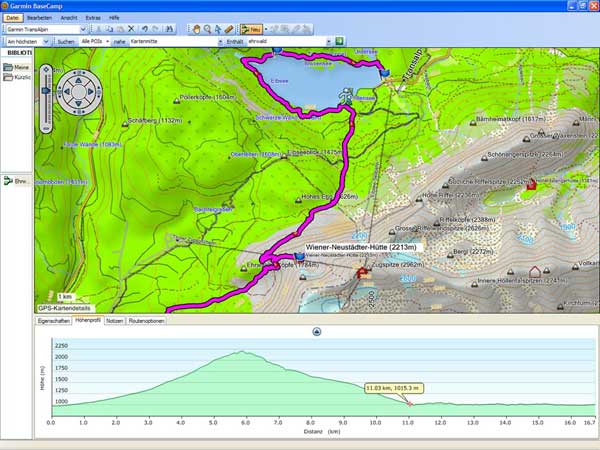
Task: Click the zoom-out icon below zoom slider
Action: (x=46, y=129)
